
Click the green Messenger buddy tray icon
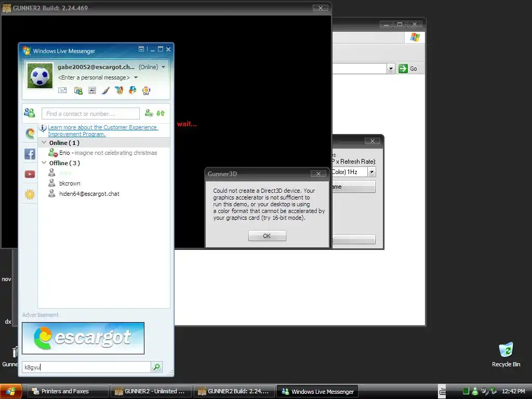(475, 391)
